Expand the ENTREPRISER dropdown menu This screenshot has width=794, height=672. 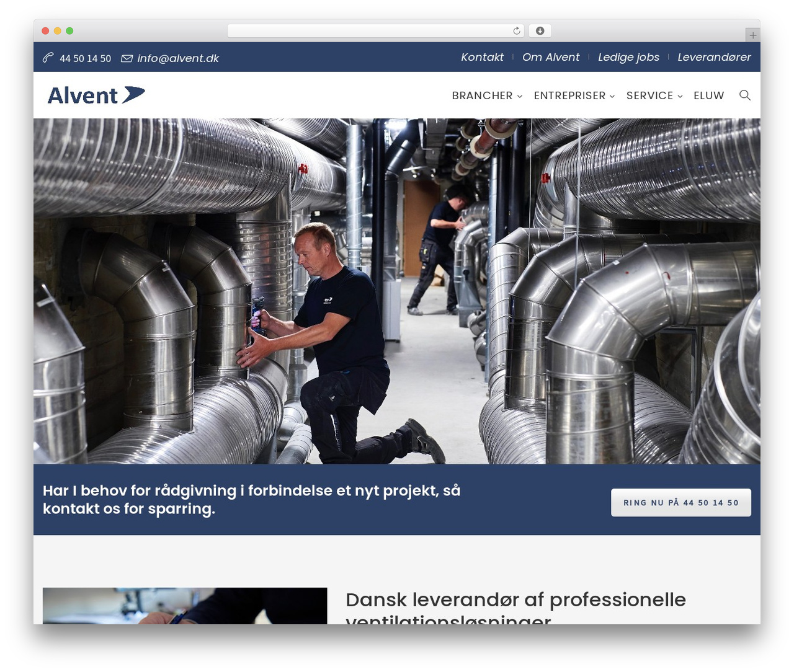[574, 95]
